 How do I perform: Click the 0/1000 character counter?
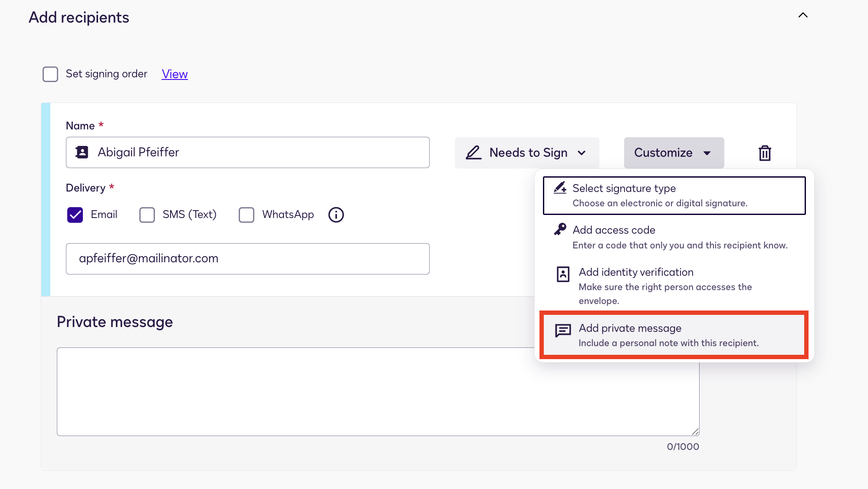(683, 446)
